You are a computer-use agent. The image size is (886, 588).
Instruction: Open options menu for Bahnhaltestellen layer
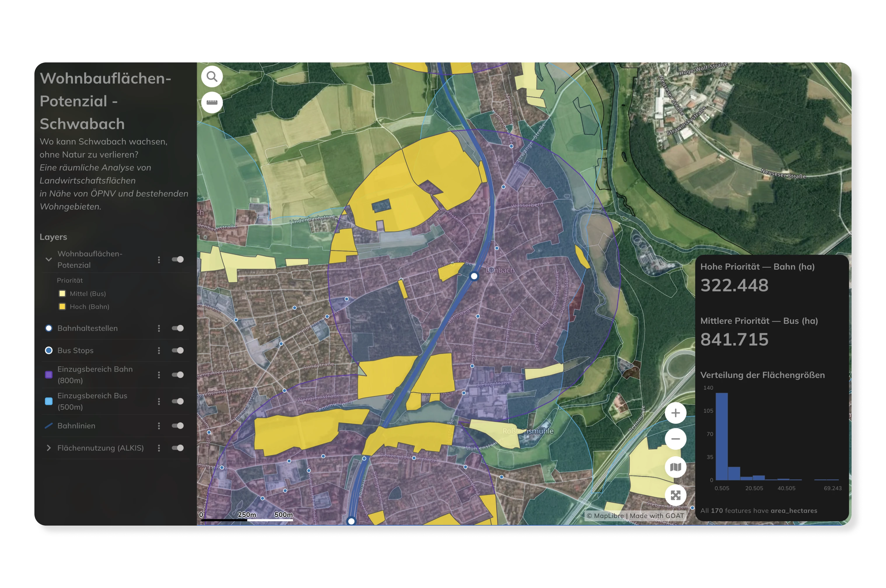[159, 328]
